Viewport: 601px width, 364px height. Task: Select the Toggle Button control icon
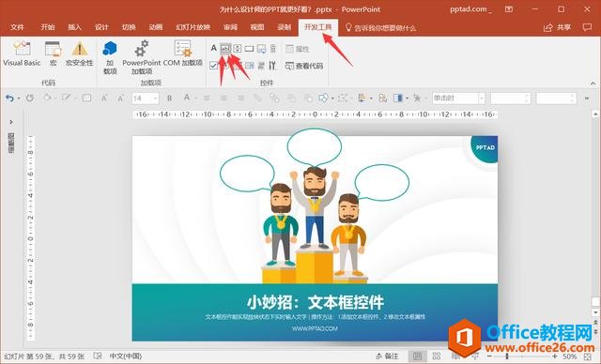(x=261, y=66)
